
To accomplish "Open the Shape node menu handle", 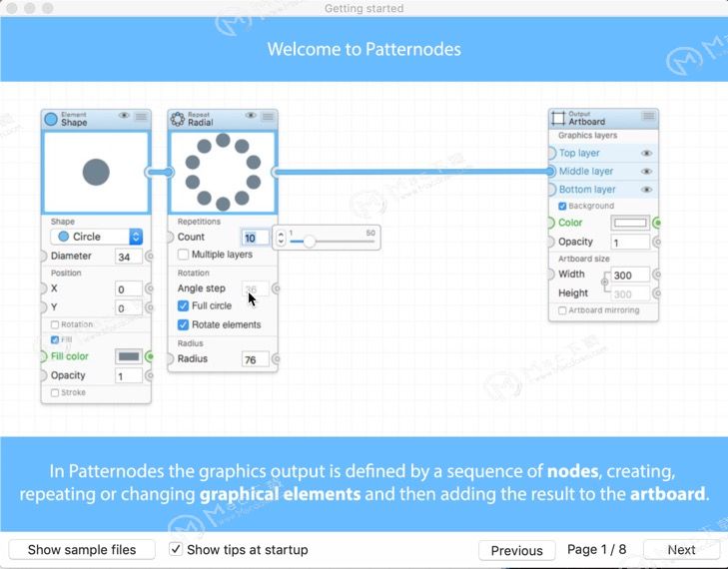I will [x=141, y=116].
